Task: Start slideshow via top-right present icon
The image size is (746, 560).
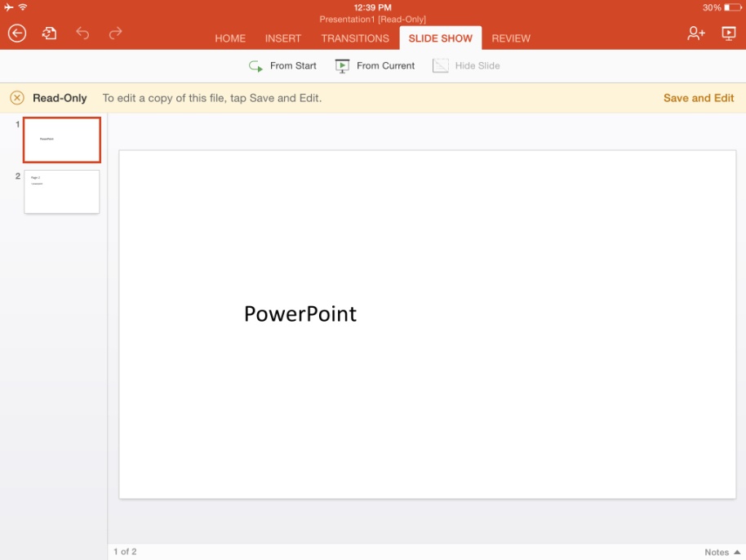Action: 728,33
